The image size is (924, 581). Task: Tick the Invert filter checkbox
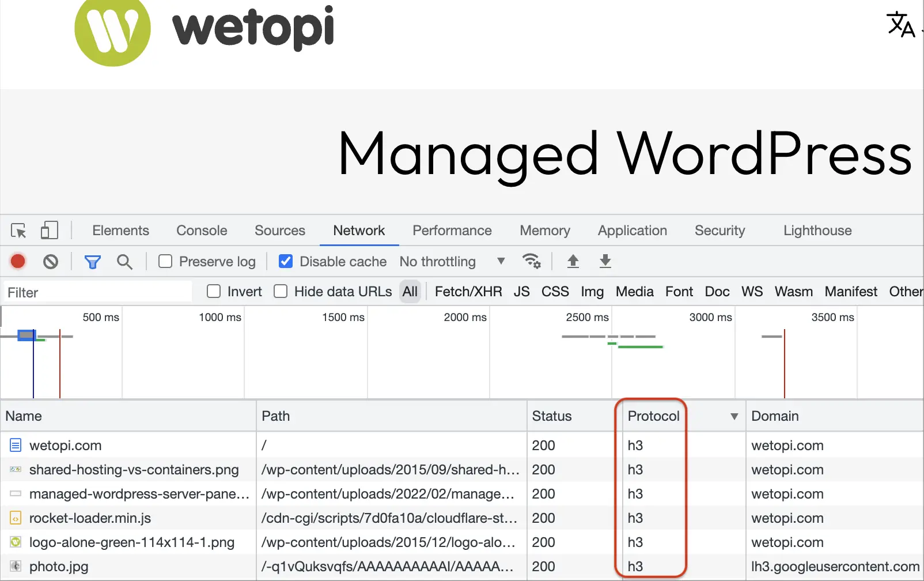coord(214,292)
